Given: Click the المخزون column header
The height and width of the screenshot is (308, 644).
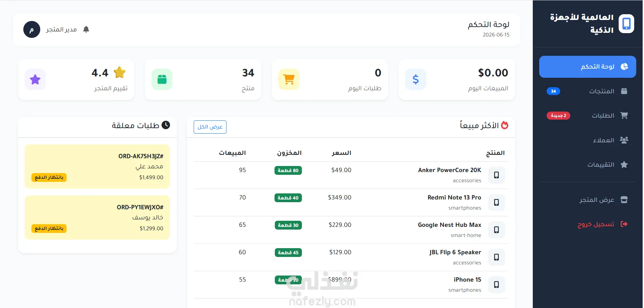Looking at the screenshot, I should tap(289, 153).
